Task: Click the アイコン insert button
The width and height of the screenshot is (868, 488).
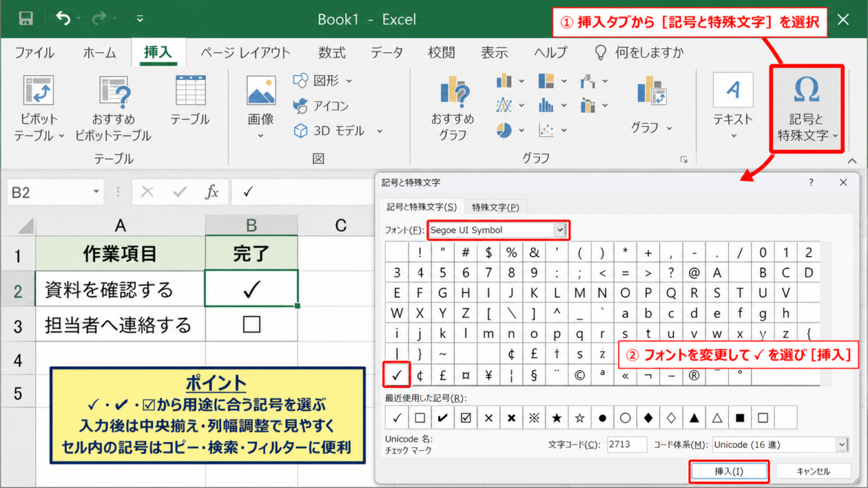Action: click(321, 106)
